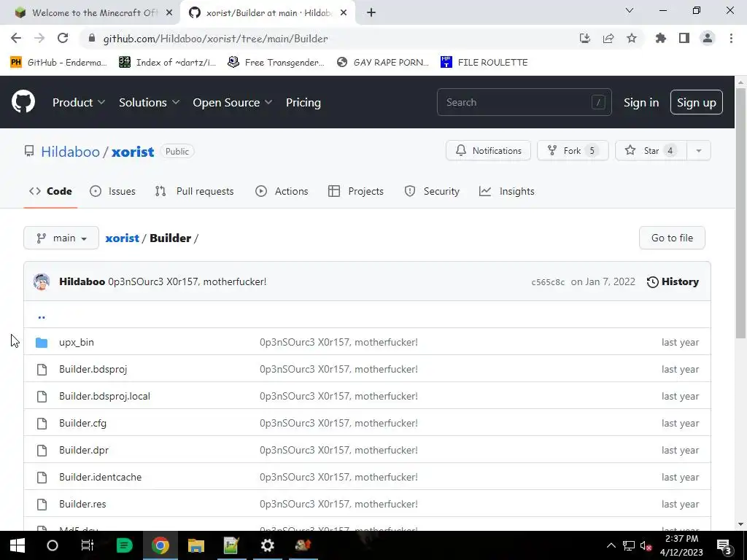This screenshot has height=560, width=747.
Task: Click the site lock icon in address bar
Action: point(92,38)
